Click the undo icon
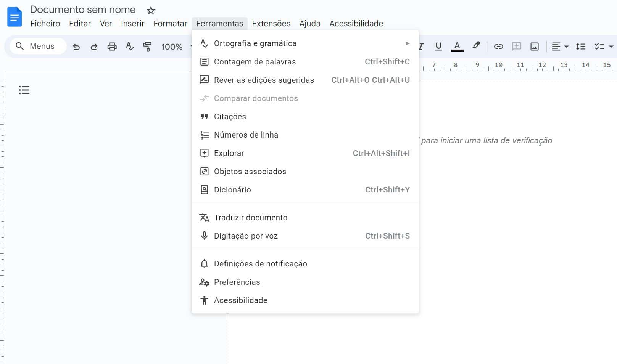Image resolution: width=617 pixels, height=364 pixels. point(76,46)
